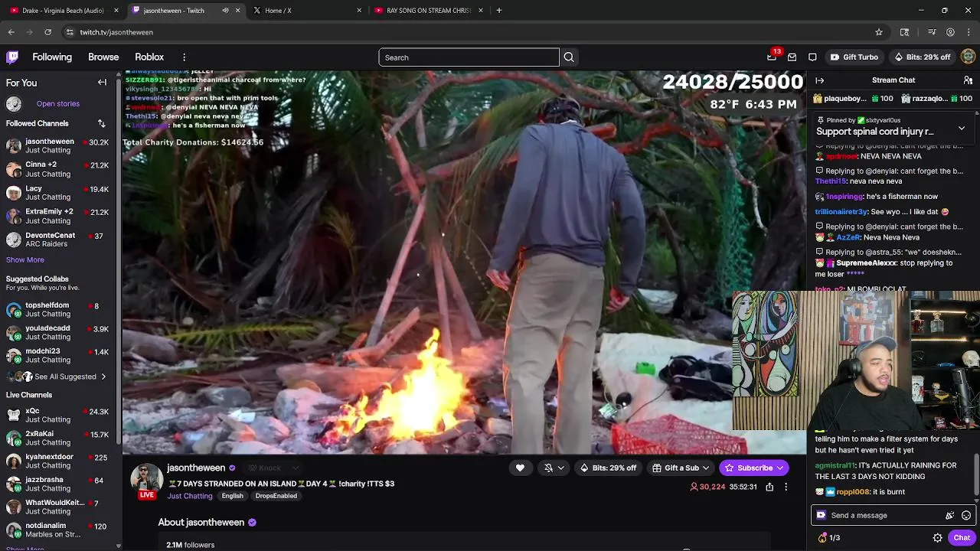The image size is (980, 551).
Task: Open channel points 1/3 rewards
Action: [829, 538]
